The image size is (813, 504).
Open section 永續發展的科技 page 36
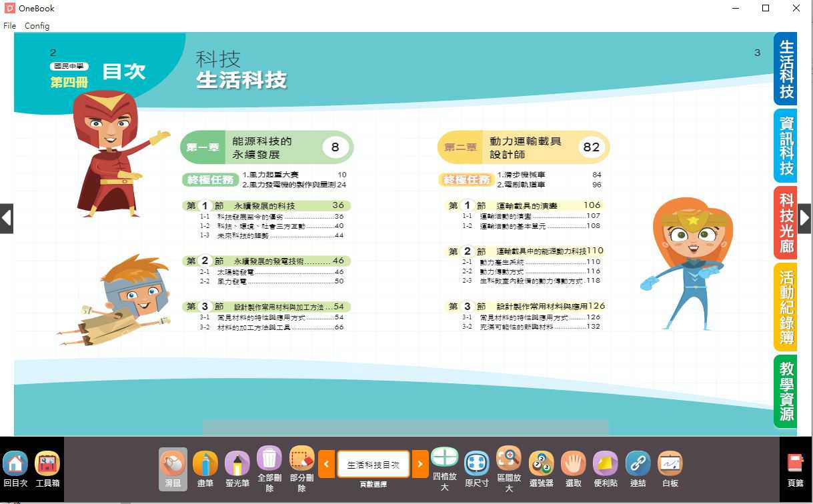267,205
